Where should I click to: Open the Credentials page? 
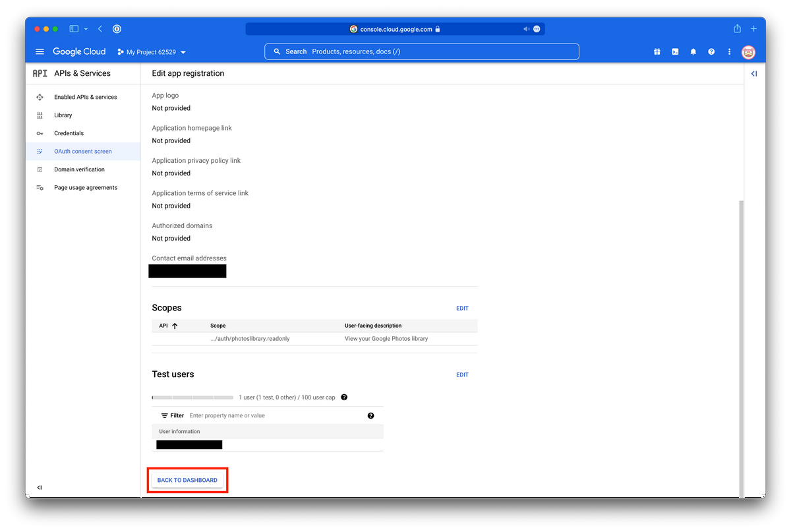click(69, 133)
